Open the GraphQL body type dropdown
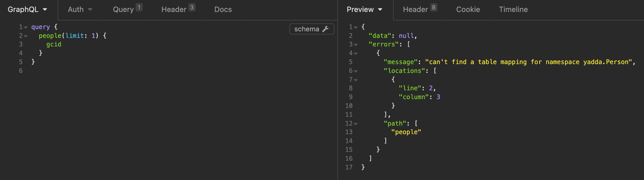The width and height of the screenshot is (644, 180). (27, 10)
